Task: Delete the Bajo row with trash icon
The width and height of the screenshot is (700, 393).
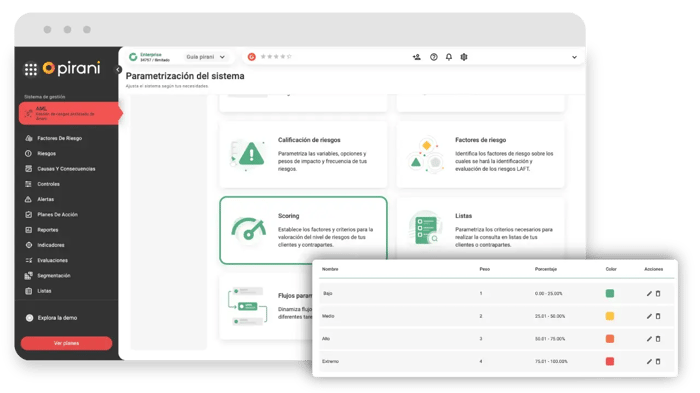Action: tap(658, 293)
